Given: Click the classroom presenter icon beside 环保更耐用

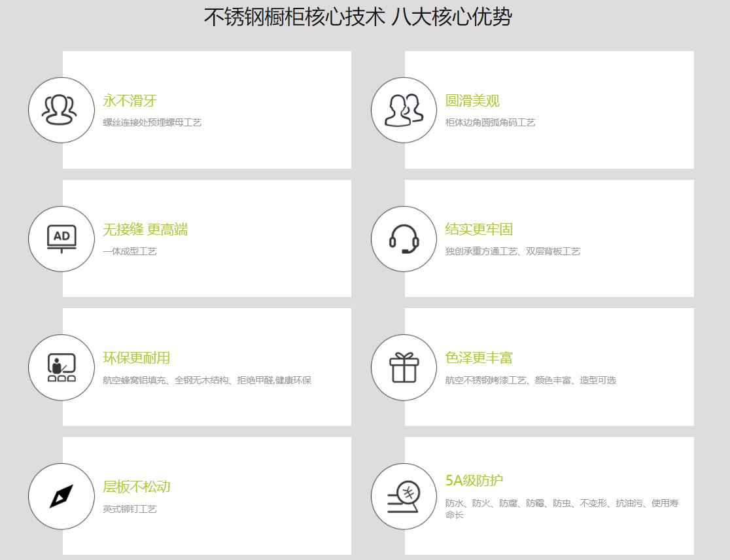Looking at the screenshot, I should 61,367.
